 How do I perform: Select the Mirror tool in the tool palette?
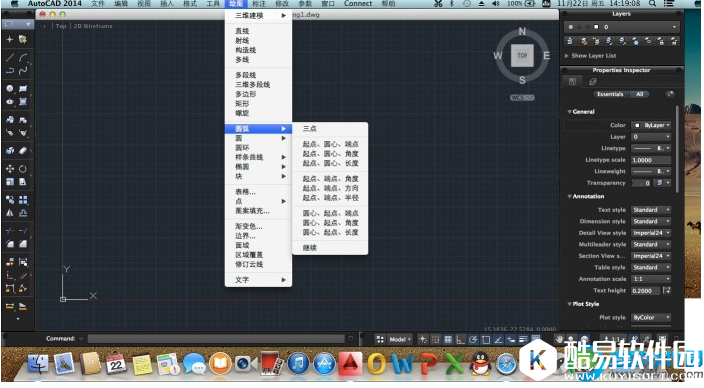[9, 213]
